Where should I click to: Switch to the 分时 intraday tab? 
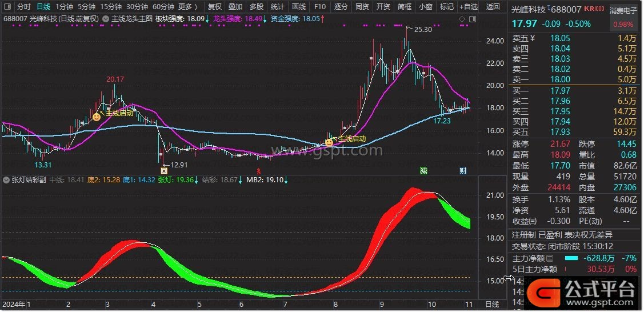click(23, 7)
